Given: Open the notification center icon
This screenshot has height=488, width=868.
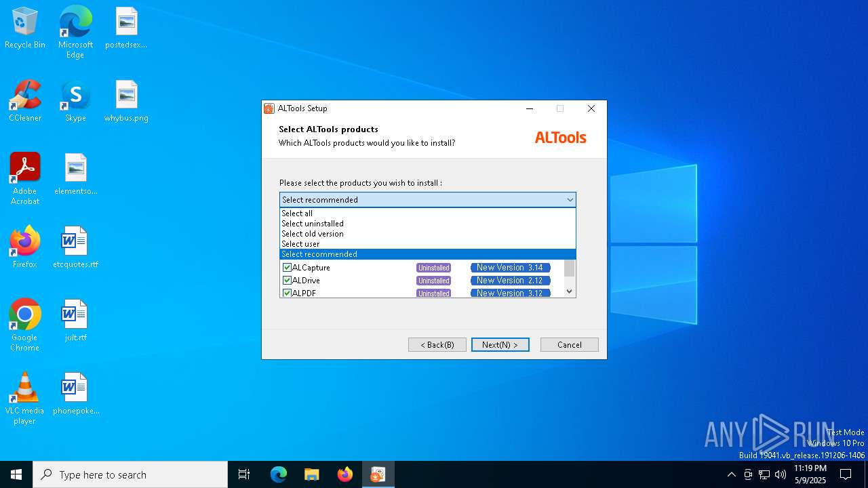Looking at the screenshot, I should [846, 474].
